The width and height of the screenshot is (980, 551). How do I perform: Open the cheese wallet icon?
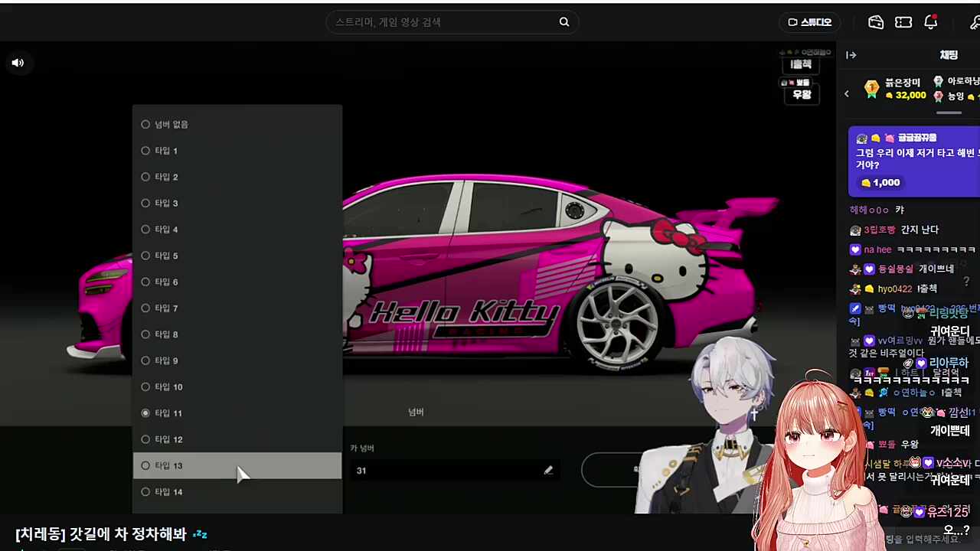click(x=876, y=22)
